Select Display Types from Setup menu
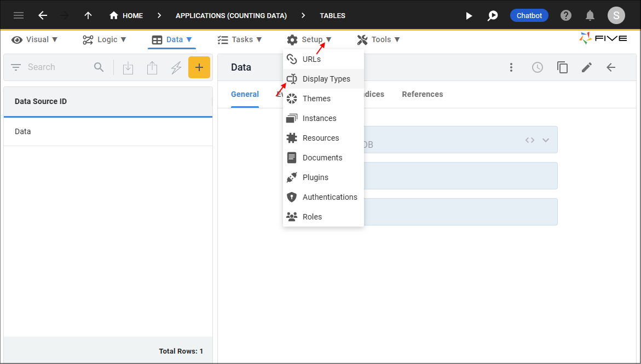641x364 pixels. point(326,79)
